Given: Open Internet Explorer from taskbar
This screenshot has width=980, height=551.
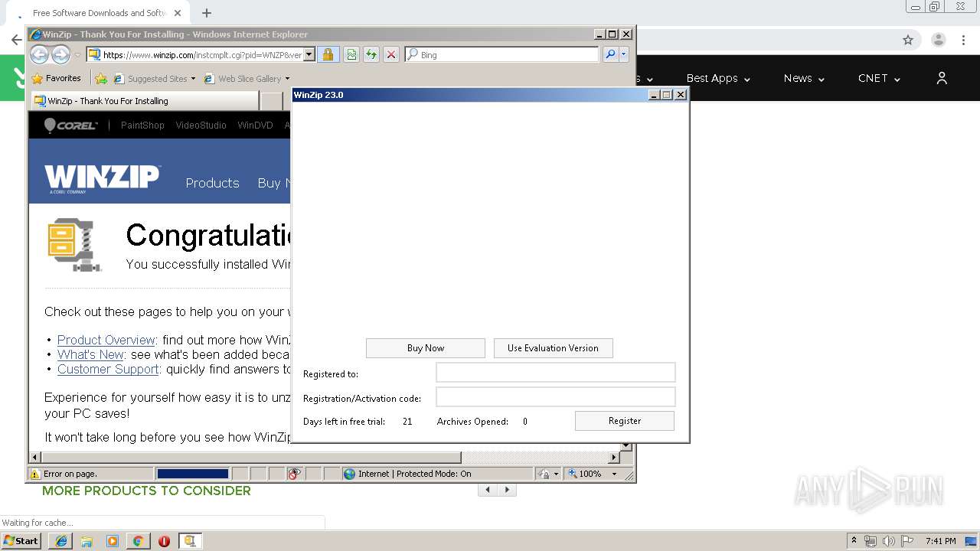Looking at the screenshot, I should point(61,541).
